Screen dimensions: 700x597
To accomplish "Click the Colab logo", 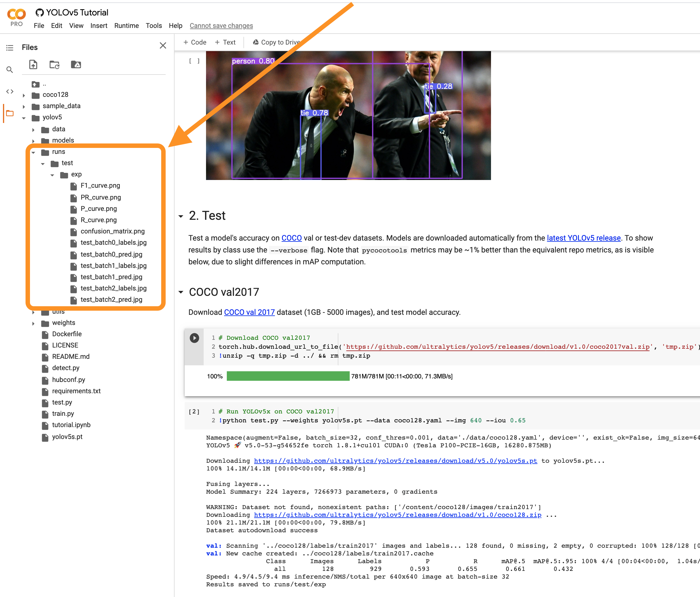I will [x=17, y=15].
